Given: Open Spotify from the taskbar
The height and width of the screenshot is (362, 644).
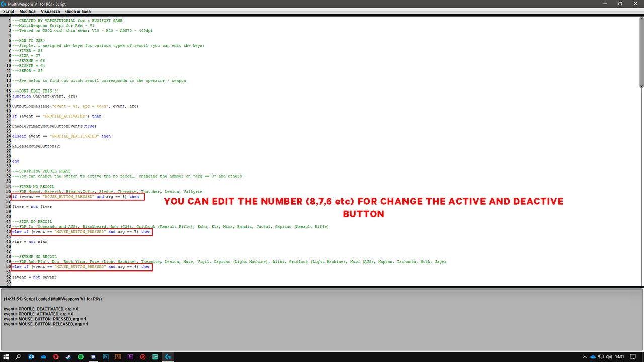Looking at the screenshot, I should tap(80, 357).
